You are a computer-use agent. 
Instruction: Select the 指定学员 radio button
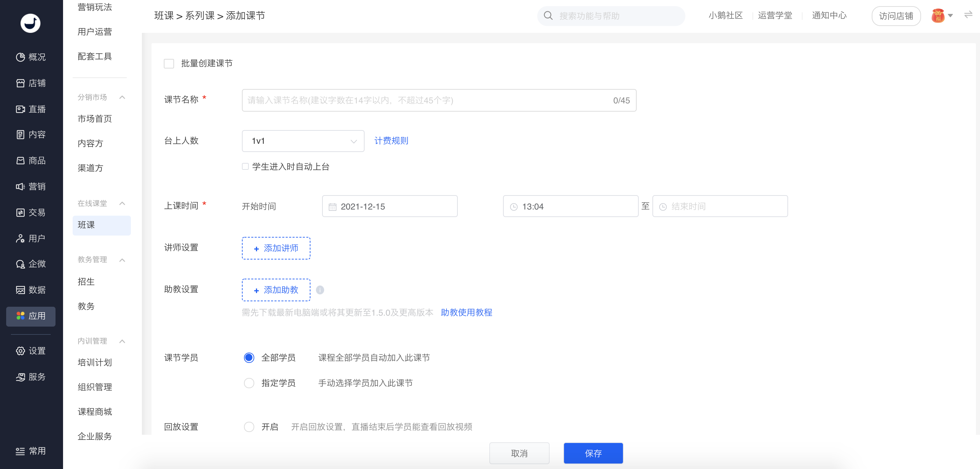point(249,383)
